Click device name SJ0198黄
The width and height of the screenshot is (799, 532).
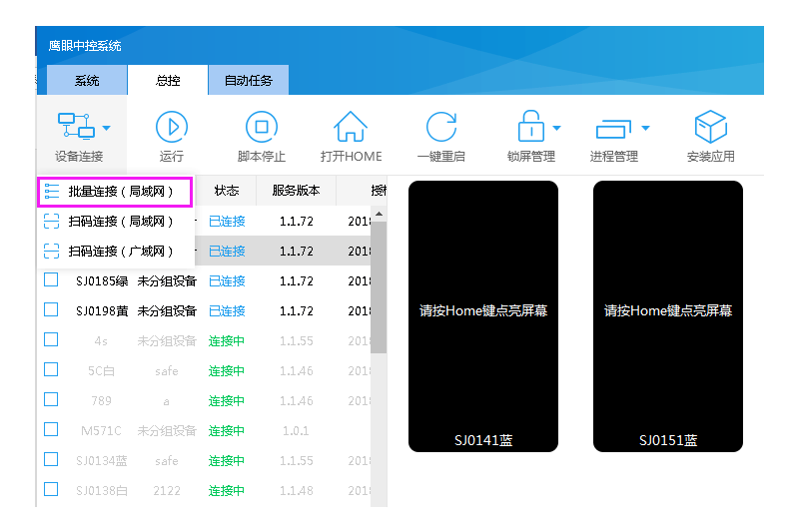(102, 311)
